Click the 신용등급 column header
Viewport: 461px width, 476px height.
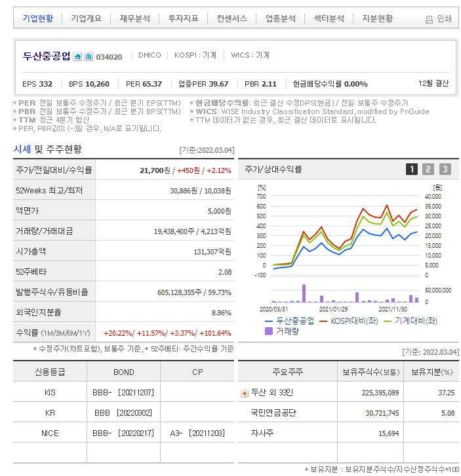click(50, 372)
